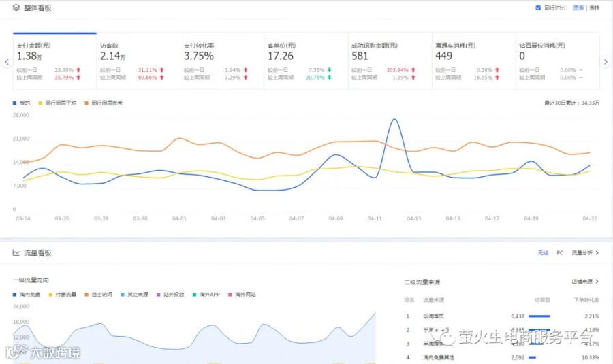Switch to 表格 view

pos(595,7)
